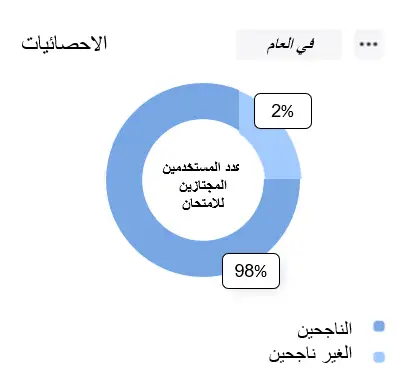Open the three-dots more options menu
The image size is (409, 384).
click(369, 44)
